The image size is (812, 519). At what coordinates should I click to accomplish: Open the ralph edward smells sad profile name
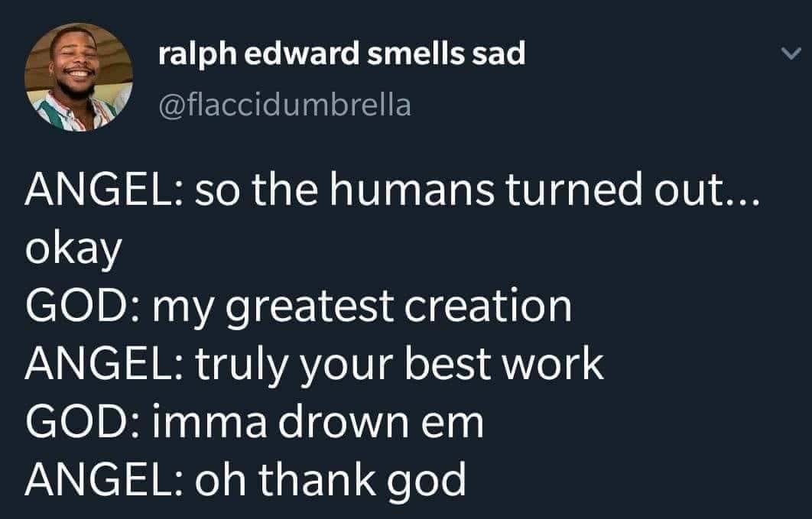[x=342, y=54]
